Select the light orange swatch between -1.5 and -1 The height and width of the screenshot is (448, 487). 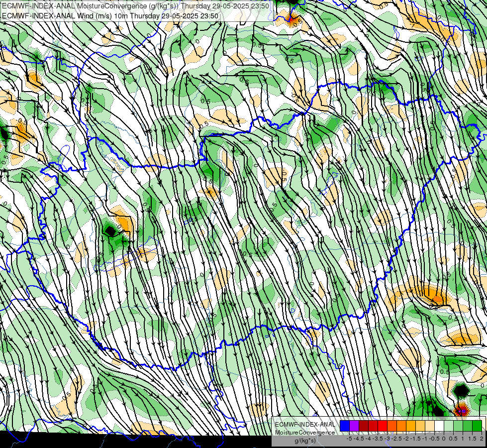tap(420, 426)
